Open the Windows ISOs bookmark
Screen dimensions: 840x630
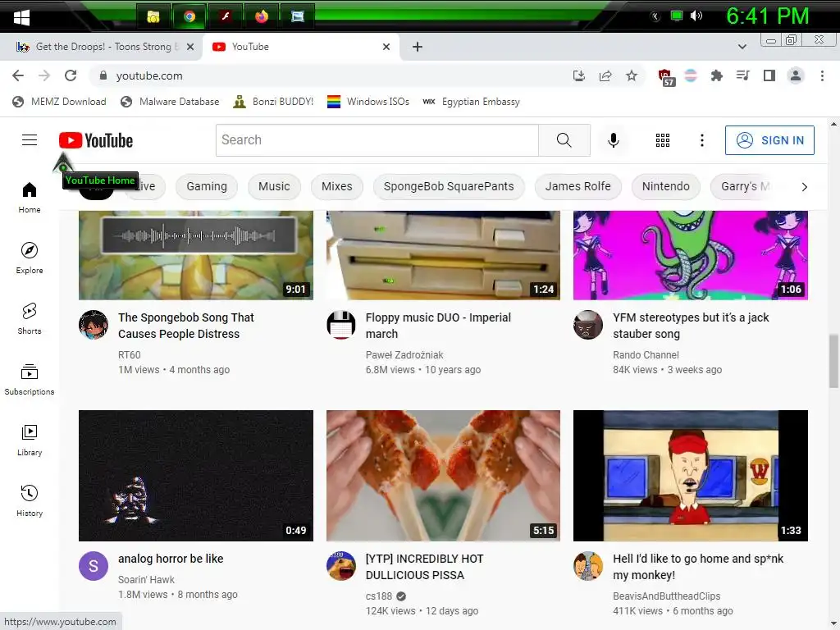click(368, 102)
